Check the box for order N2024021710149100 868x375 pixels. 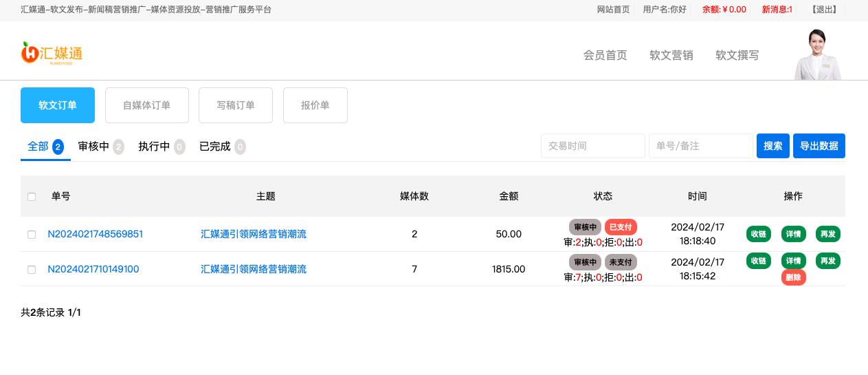(x=32, y=270)
